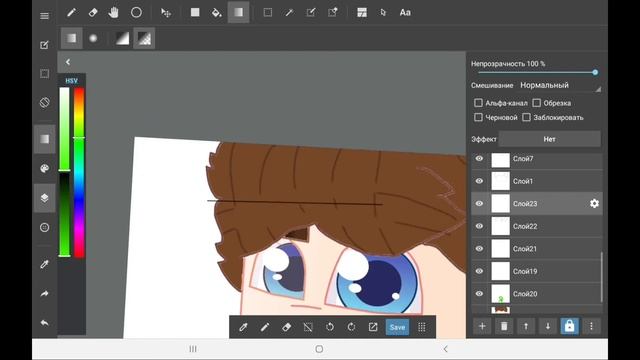The width and height of the screenshot is (640, 360).
Task: Select the Bucket fill tool
Action: point(216,13)
